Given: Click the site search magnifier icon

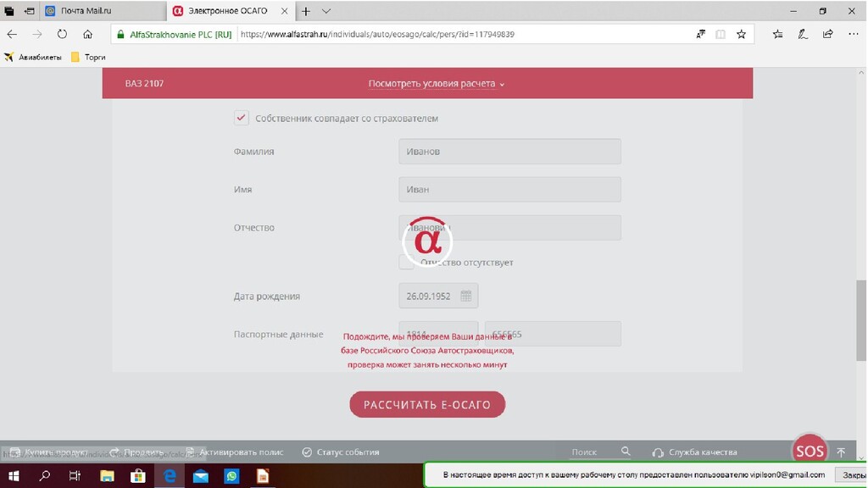Looking at the screenshot, I should (626, 452).
